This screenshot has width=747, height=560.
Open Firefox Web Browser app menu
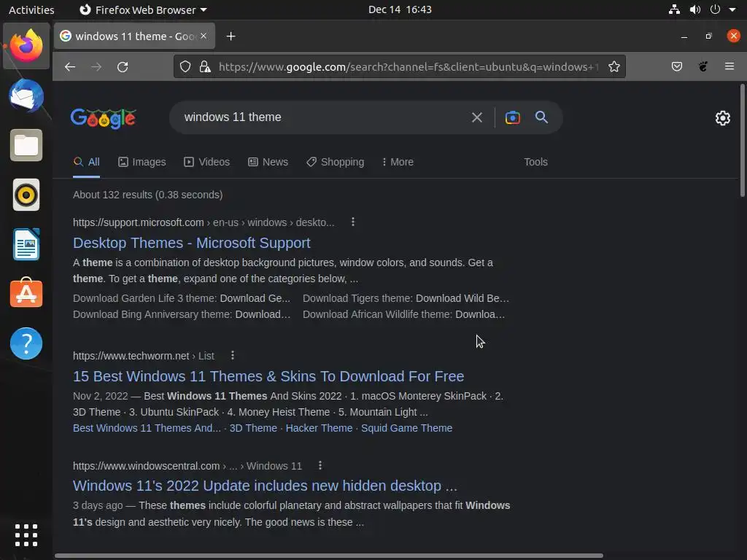coord(143,9)
